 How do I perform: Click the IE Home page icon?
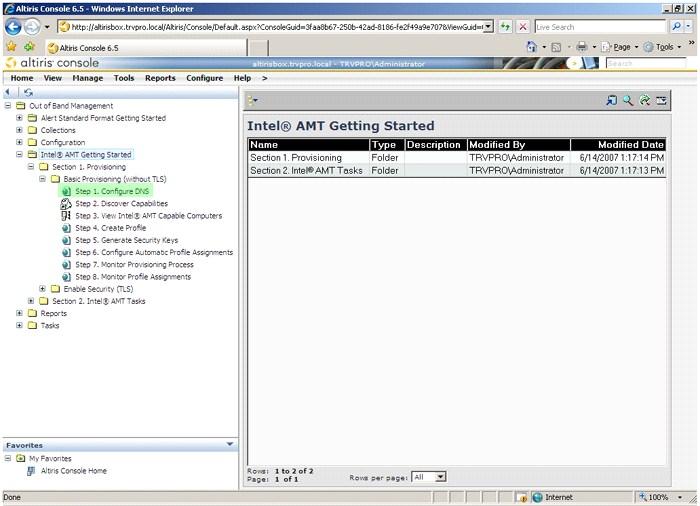point(531,46)
